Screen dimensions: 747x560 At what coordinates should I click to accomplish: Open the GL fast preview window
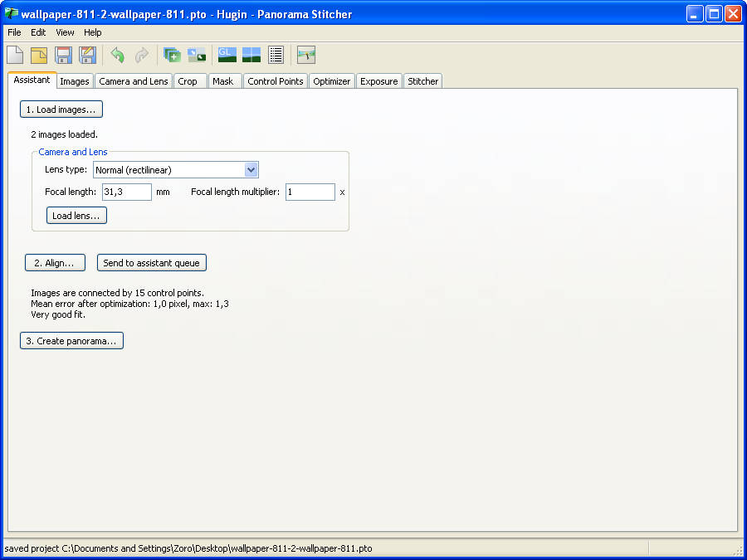point(227,55)
